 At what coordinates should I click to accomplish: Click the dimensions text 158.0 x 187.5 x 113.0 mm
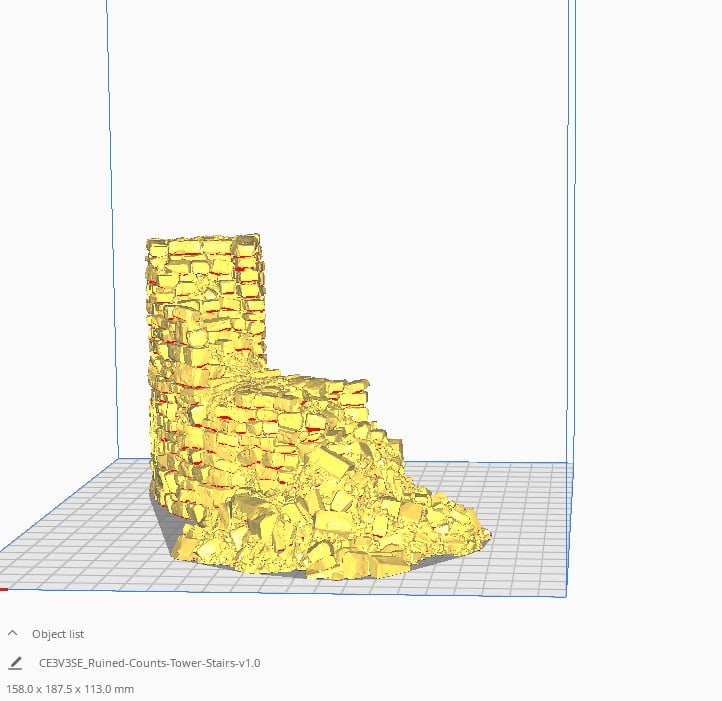click(x=70, y=689)
